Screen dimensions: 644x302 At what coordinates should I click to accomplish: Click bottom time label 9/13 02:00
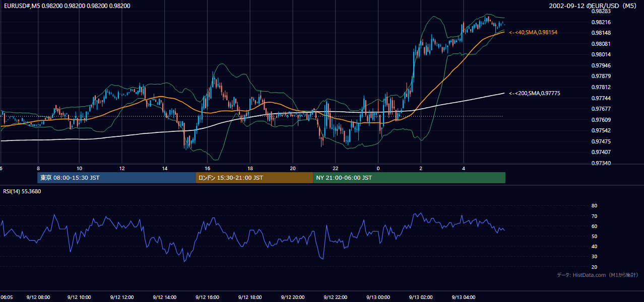click(x=421, y=297)
